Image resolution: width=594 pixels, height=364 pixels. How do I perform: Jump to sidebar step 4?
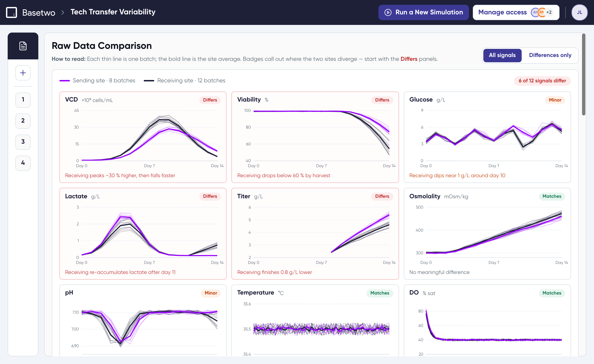pos(23,163)
